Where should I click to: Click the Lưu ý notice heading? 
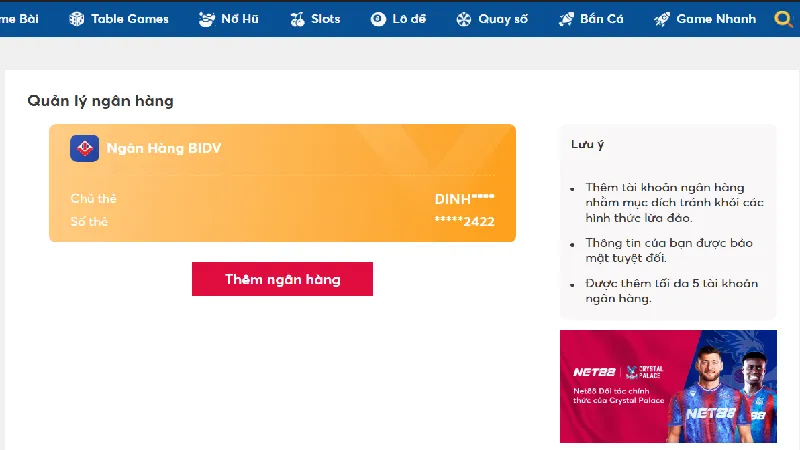tap(588, 145)
